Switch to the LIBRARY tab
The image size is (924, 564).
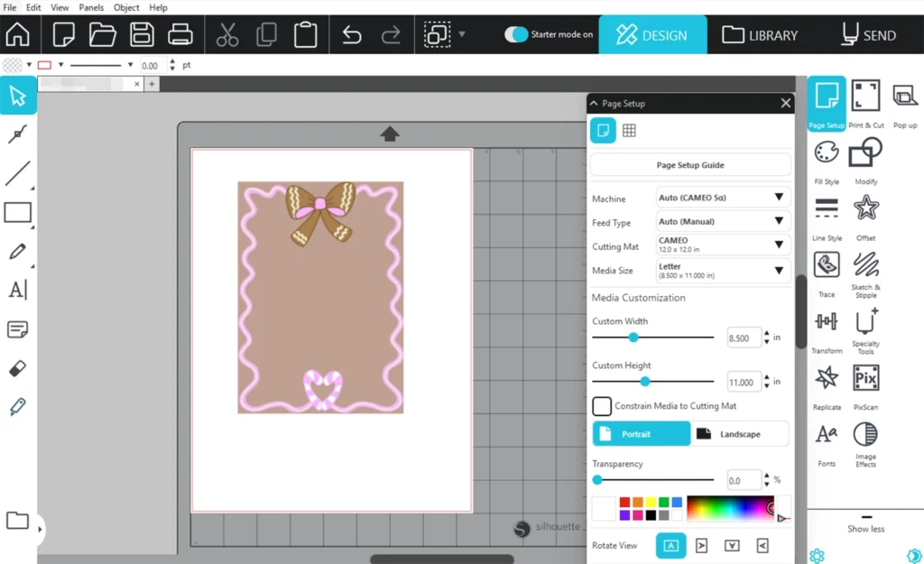pos(760,35)
